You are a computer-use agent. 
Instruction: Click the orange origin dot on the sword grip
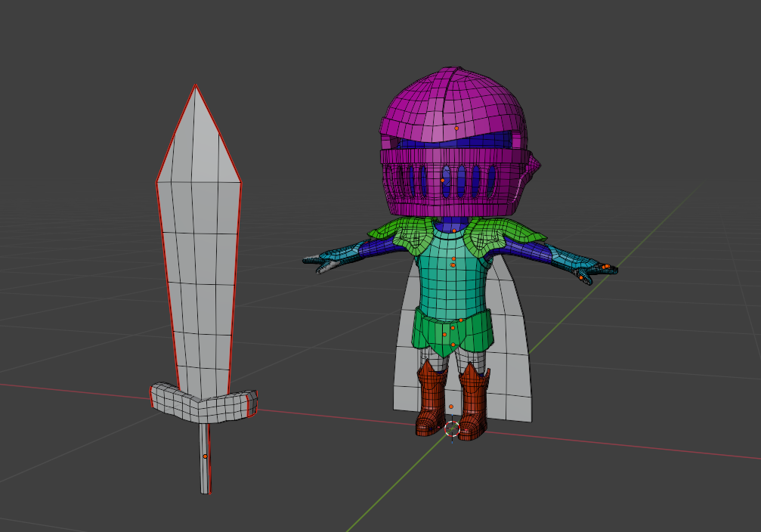click(x=206, y=457)
